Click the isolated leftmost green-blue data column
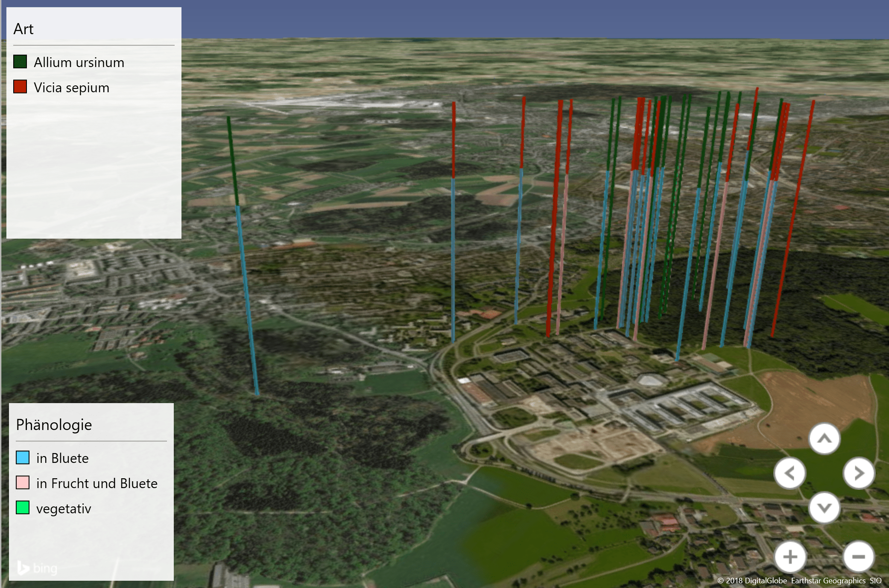The image size is (889, 588). tap(243, 255)
